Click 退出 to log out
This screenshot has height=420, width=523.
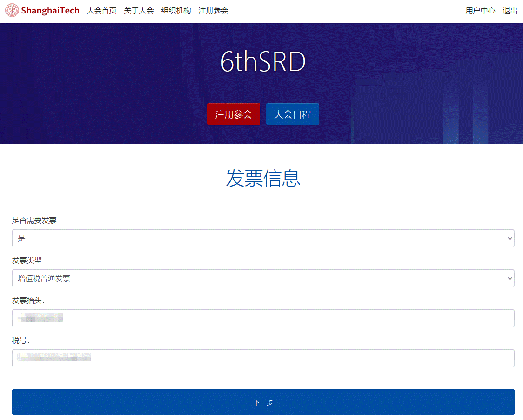(x=510, y=11)
